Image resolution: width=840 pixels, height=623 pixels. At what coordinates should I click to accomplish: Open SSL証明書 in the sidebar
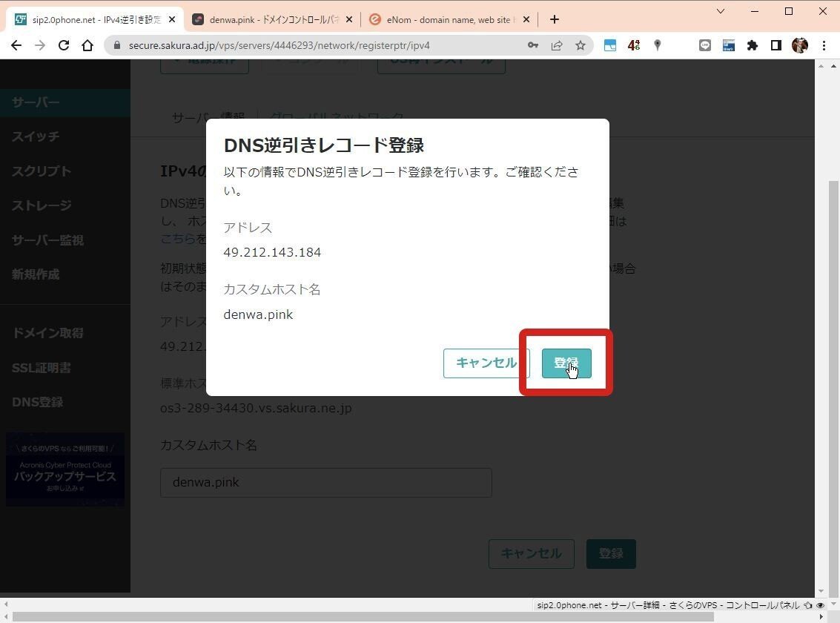[42, 368]
